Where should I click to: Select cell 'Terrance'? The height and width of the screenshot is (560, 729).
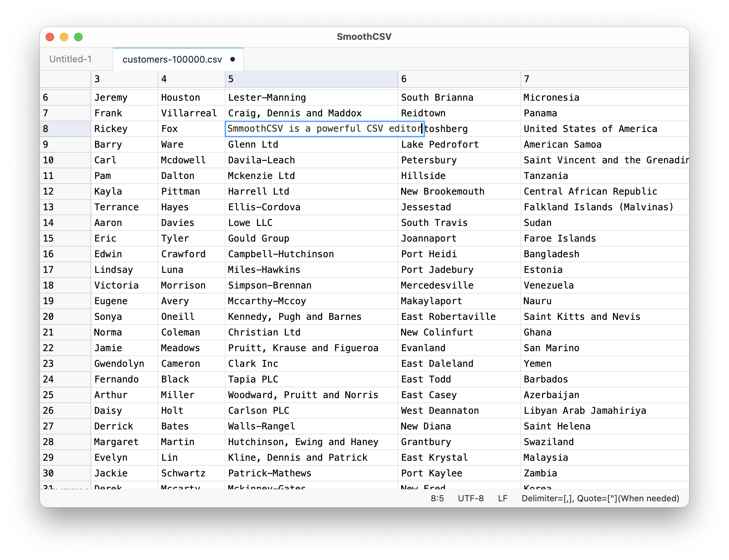click(x=125, y=207)
